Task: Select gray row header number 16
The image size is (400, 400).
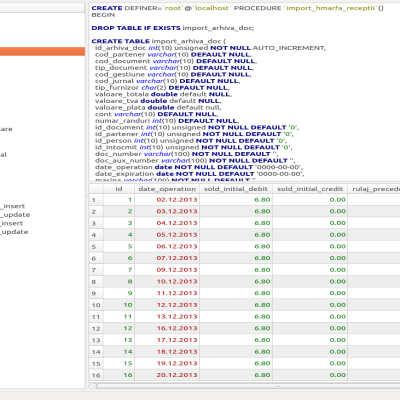Action: (x=96, y=375)
